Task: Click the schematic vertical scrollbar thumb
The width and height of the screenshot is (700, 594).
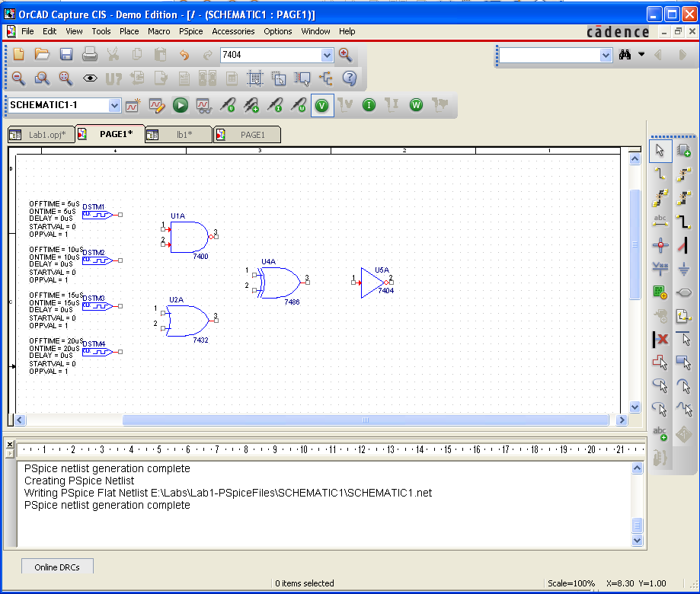Action: pos(634,244)
